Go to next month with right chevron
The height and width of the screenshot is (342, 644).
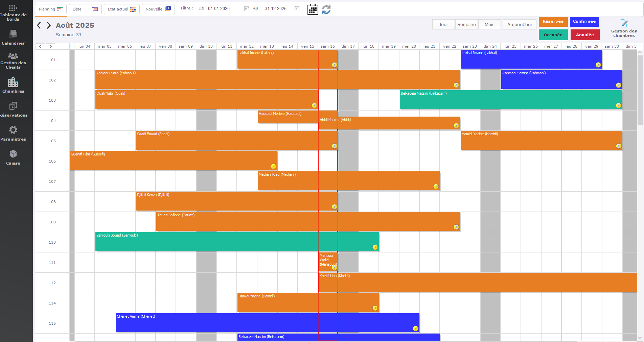49,25
